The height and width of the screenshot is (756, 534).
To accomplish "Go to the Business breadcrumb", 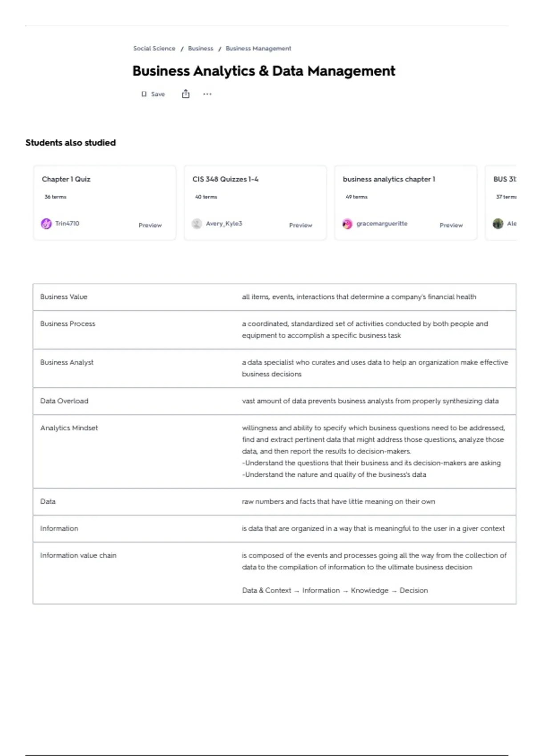I will 200,48.
